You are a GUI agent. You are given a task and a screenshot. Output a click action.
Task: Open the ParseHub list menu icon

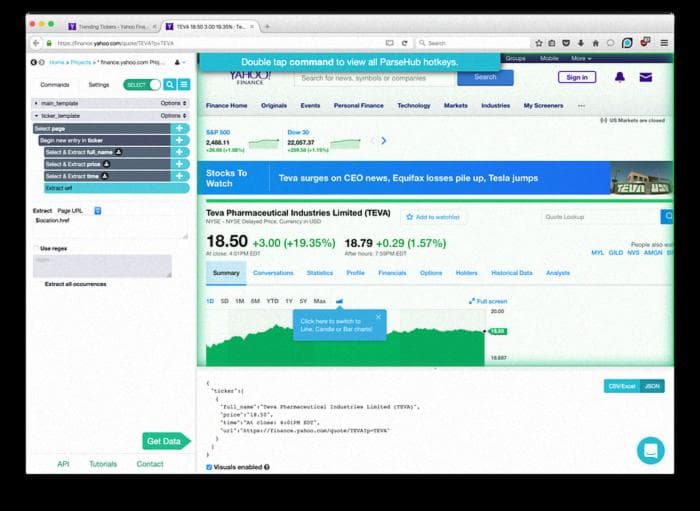[x=184, y=85]
